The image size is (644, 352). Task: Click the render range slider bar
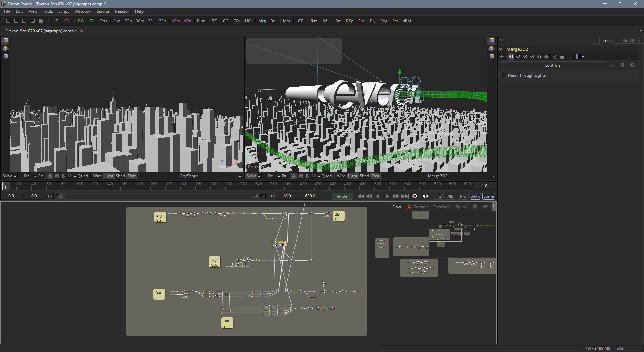(160, 196)
